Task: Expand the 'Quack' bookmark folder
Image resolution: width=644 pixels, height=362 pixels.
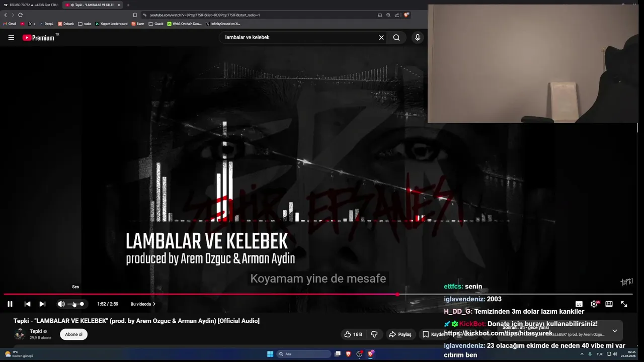Action: tap(156, 24)
